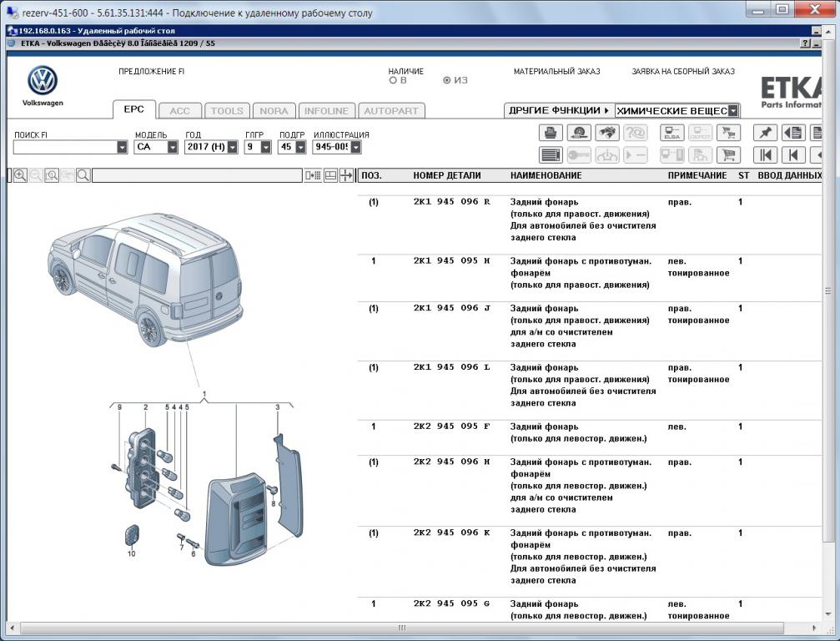Click the double shopping carts icon
Screen dimensions: 840x641
pos(728,133)
